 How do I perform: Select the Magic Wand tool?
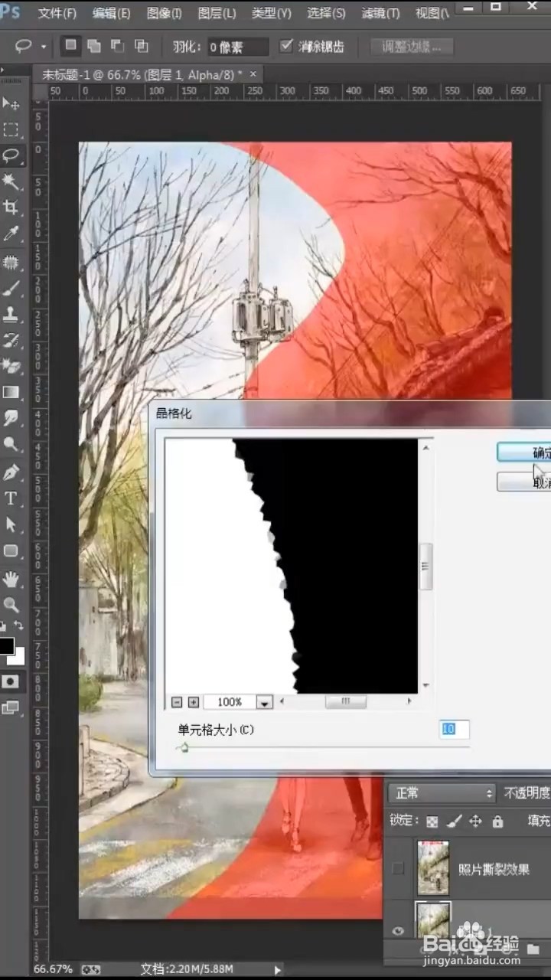point(11,181)
